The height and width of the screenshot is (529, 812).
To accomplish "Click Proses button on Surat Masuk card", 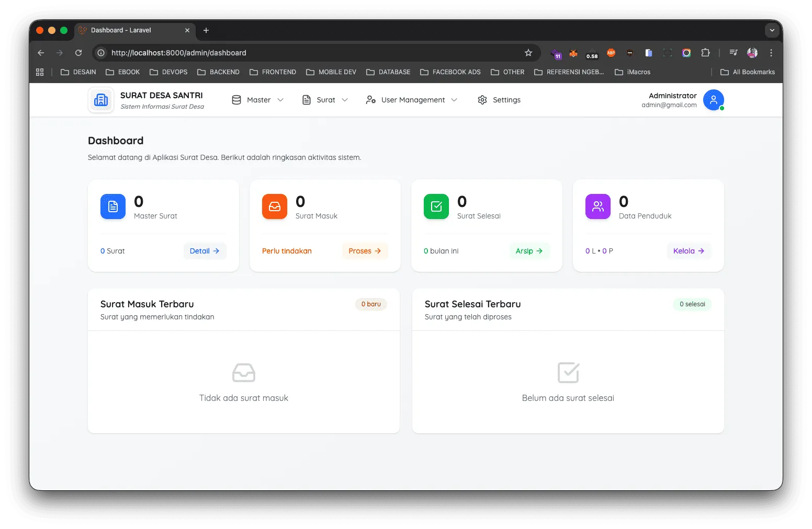I will pos(365,251).
